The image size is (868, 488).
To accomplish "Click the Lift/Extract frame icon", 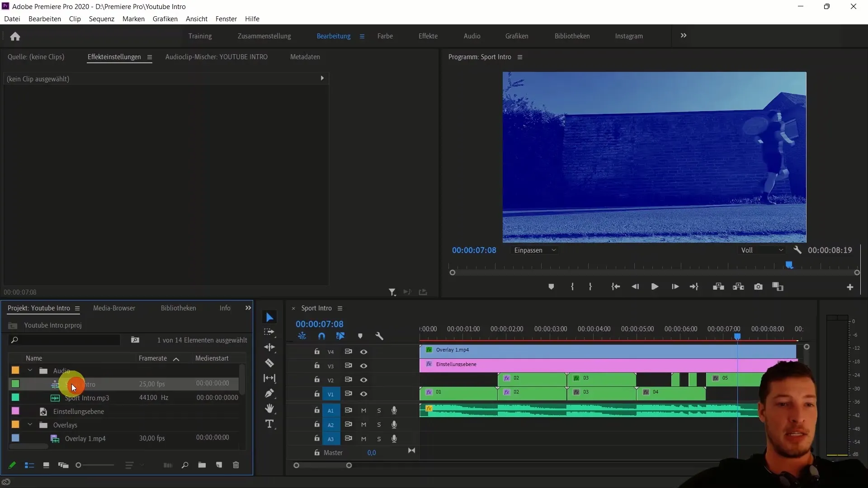I will 719,286.
